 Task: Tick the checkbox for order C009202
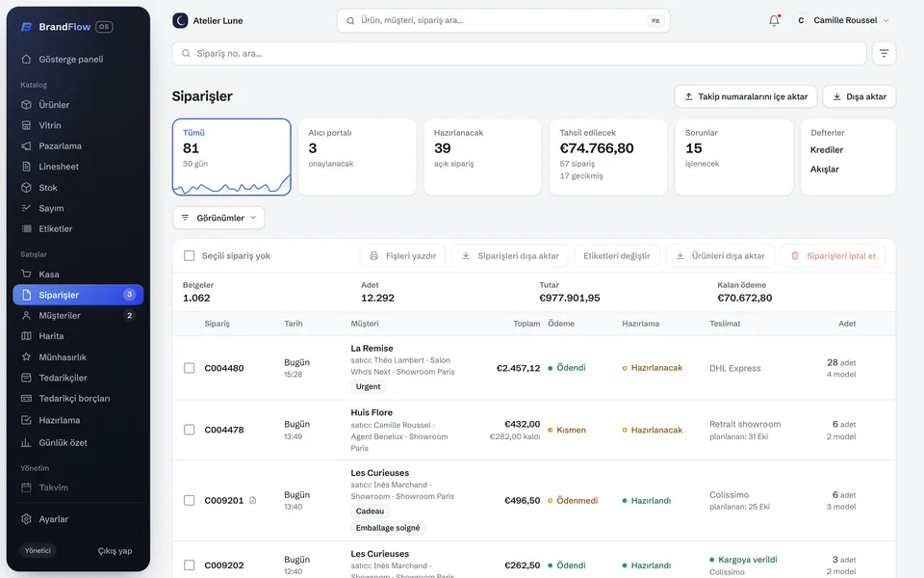point(190,565)
